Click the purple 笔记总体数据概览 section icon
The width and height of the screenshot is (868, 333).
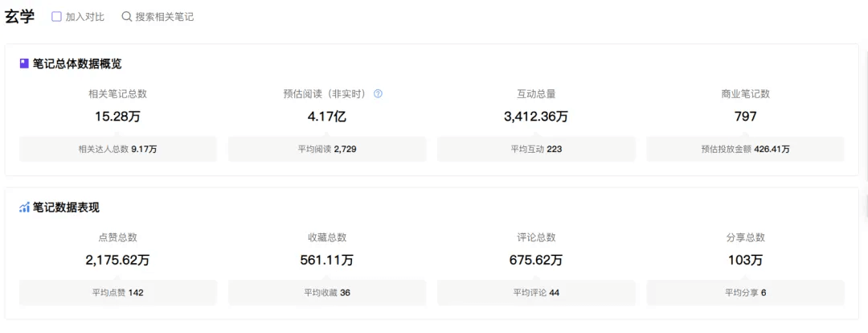pos(24,64)
